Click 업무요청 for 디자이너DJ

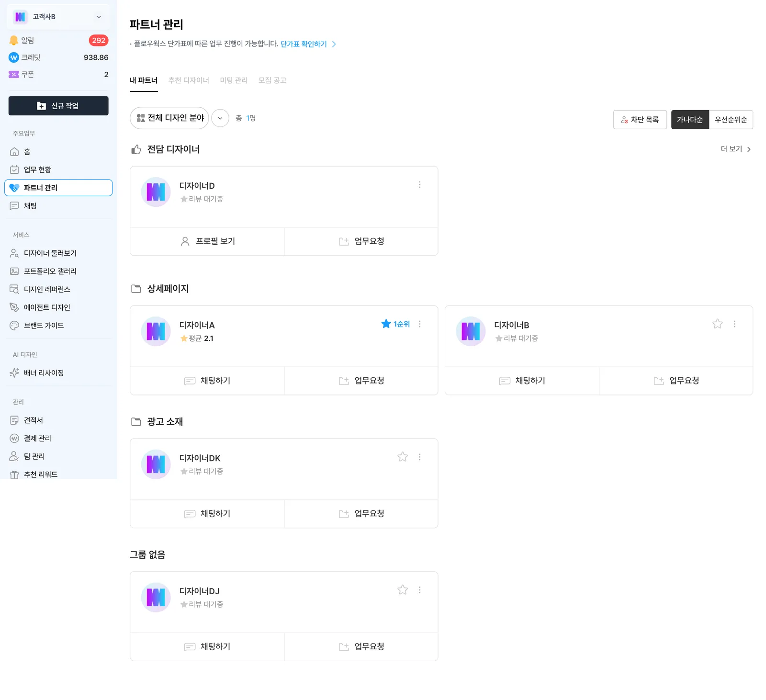click(x=361, y=647)
